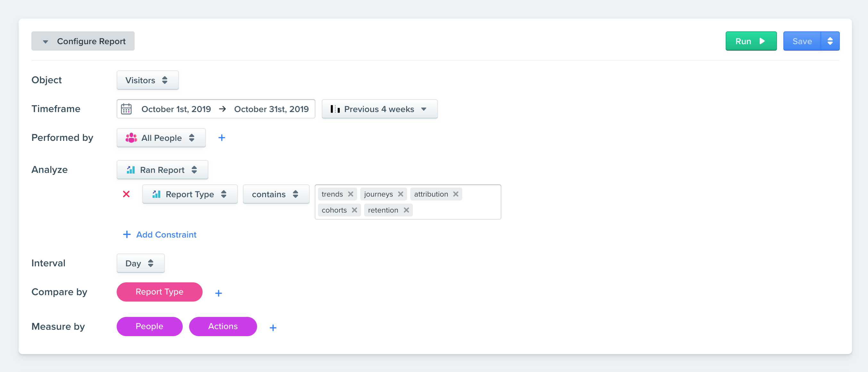Open the Previous 4 weeks comparison dropdown
This screenshot has width=868, height=372.
tap(380, 109)
